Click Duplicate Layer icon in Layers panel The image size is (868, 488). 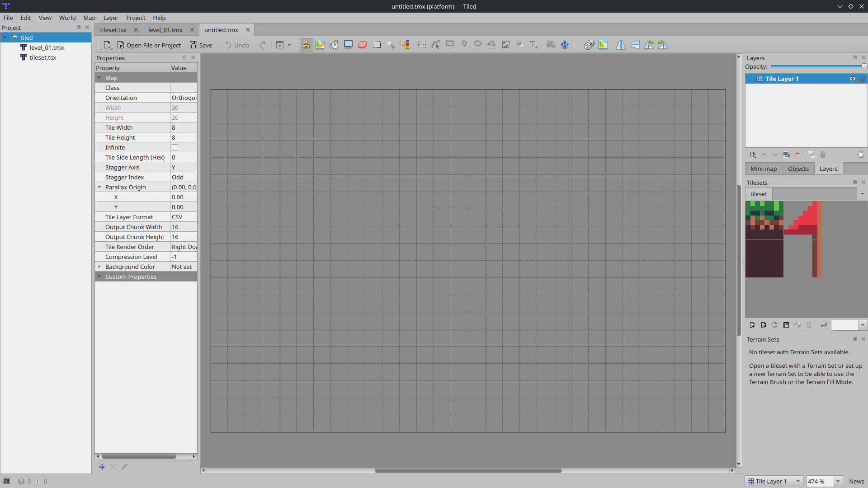pos(786,155)
